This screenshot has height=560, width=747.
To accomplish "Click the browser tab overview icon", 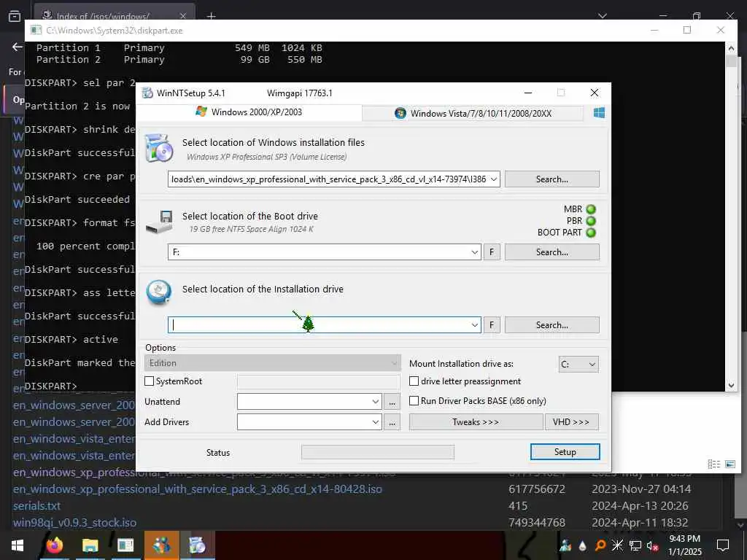I will tap(15, 16).
